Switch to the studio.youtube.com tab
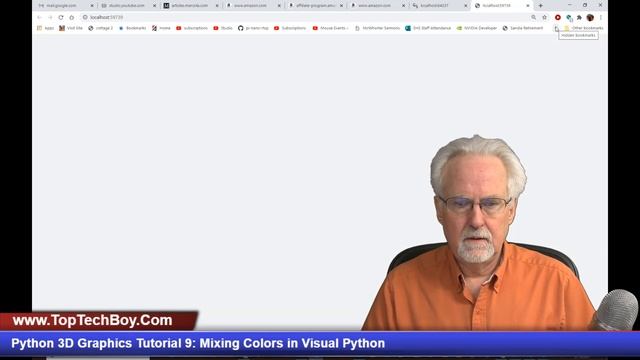Image resolution: width=640 pixels, height=360 pixels. (127, 6)
